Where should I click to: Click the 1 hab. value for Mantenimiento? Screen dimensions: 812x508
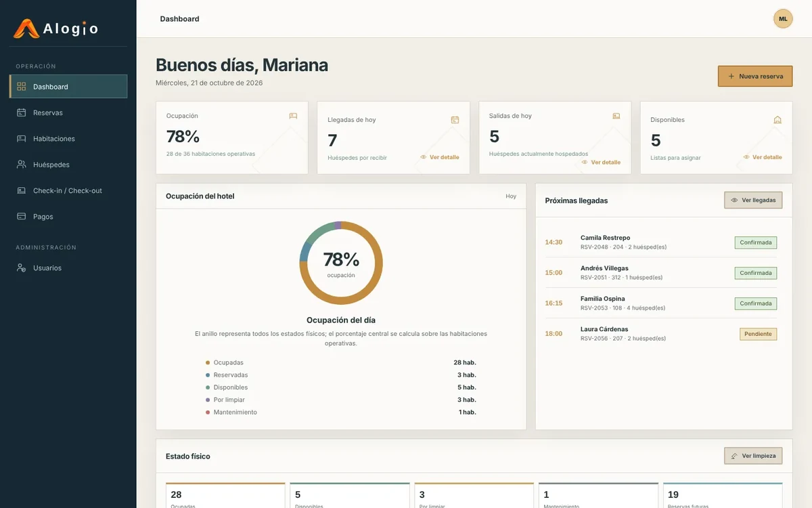468,412
